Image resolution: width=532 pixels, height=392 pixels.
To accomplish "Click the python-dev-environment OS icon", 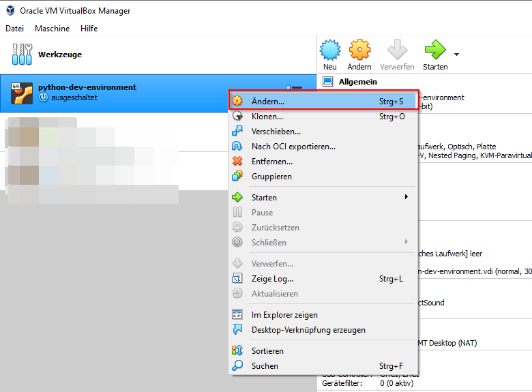I will pyautogui.click(x=22, y=93).
